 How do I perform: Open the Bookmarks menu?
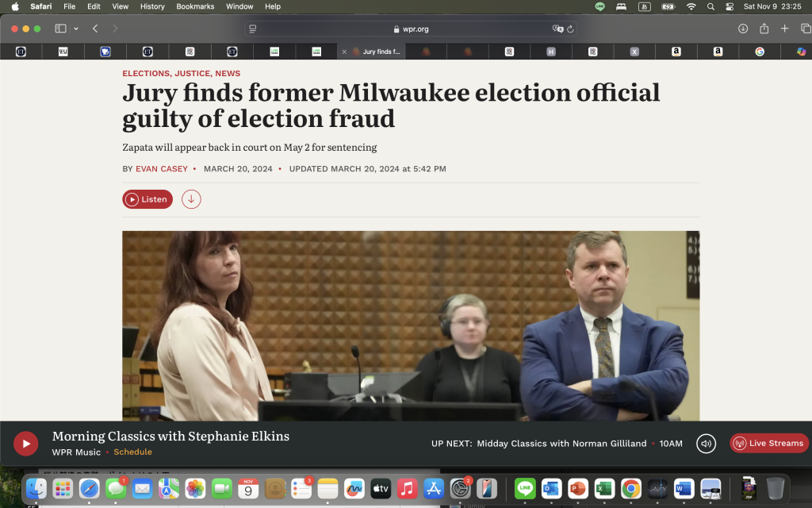[x=195, y=6]
